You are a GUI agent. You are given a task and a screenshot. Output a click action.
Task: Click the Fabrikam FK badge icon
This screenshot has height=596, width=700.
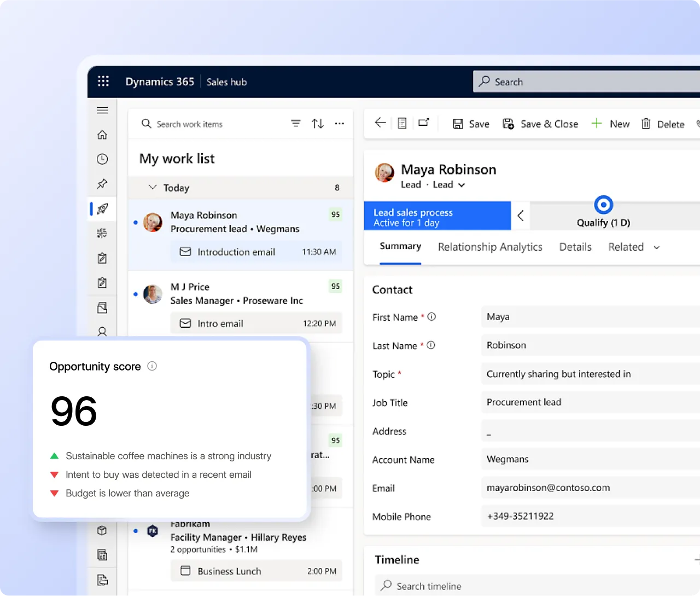point(153,531)
